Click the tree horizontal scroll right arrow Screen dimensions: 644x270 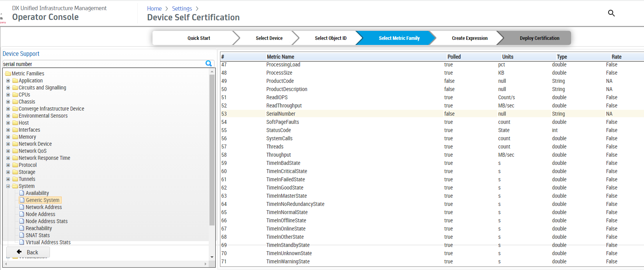[x=206, y=264]
